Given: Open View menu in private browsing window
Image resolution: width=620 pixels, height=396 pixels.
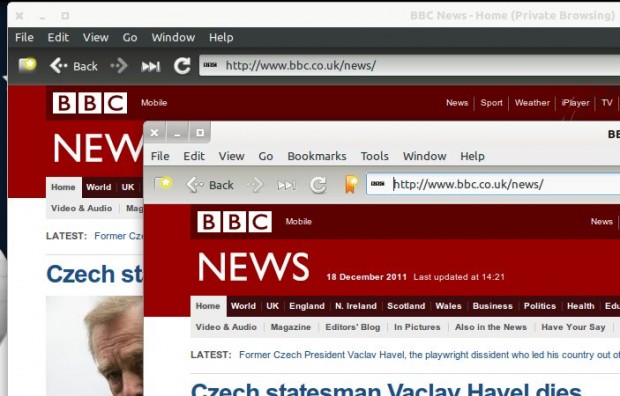Looking at the screenshot, I should coord(96,38).
